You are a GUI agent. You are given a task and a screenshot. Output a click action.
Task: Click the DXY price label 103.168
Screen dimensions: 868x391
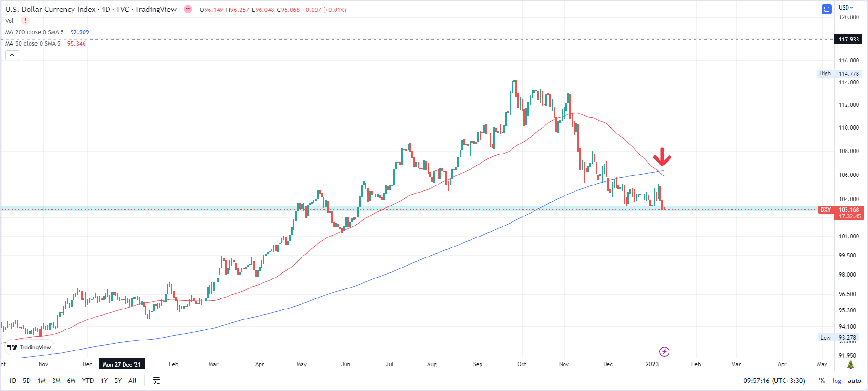849,210
